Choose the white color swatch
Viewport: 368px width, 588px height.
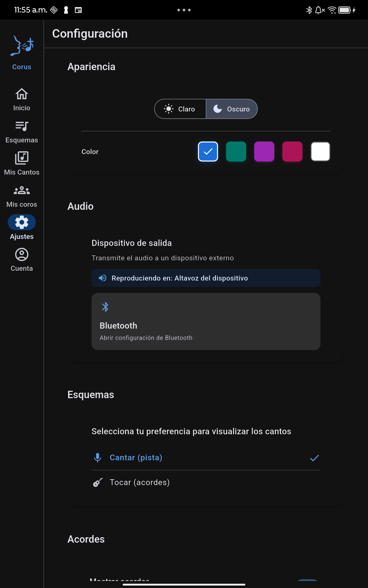pos(320,152)
